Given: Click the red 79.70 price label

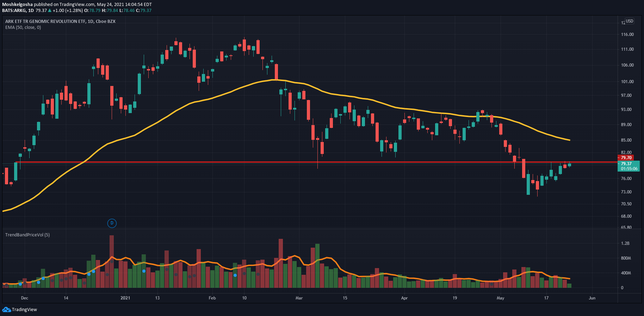Looking at the screenshot, I should (x=626, y=158).
